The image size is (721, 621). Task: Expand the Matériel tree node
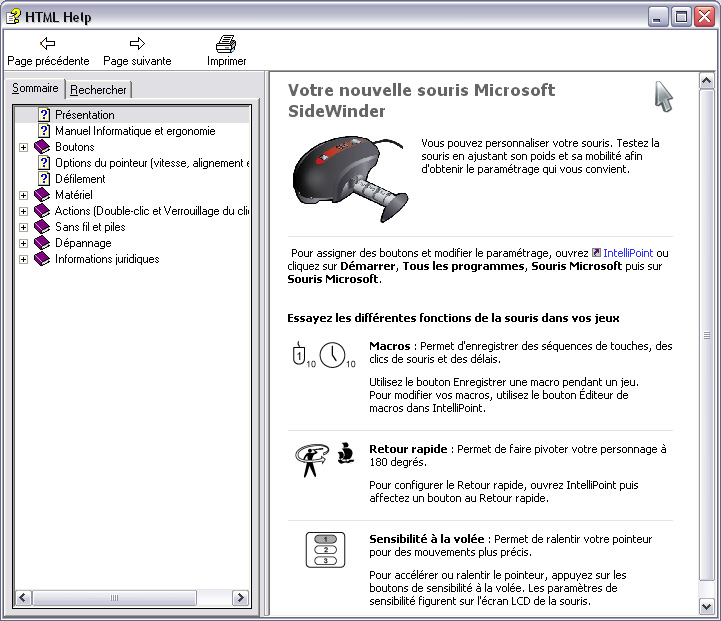pyautogui.click(x=23, y=195)
